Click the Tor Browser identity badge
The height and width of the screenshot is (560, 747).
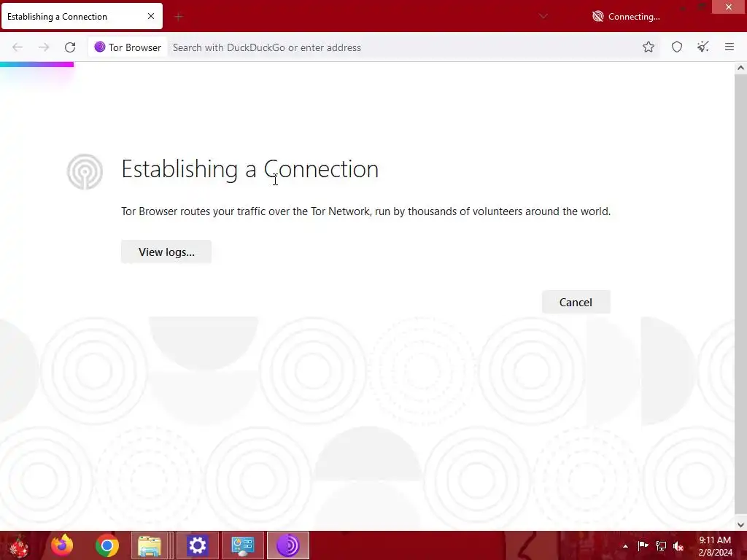(x=128, y=47)
